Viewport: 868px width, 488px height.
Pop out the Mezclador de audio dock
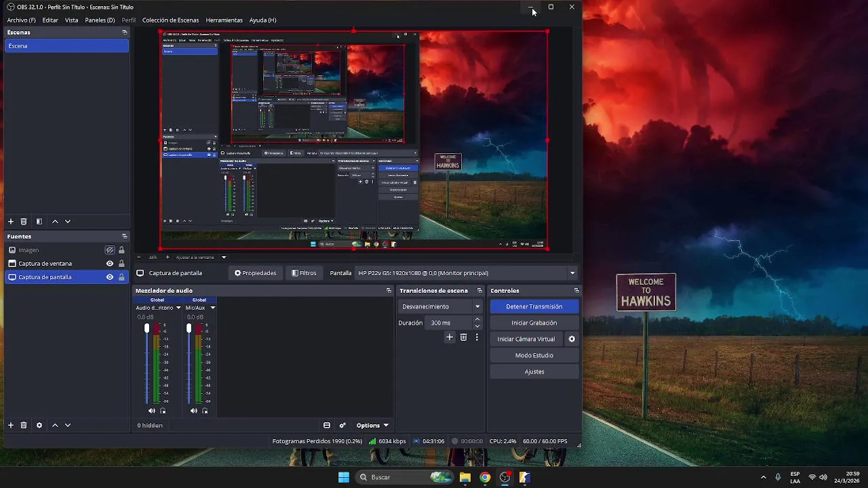tap(389, 291)
